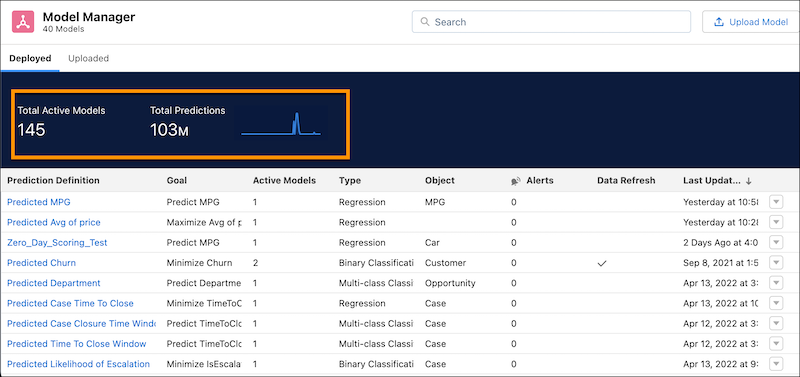
Task: Open row menu for Predicted Avg of price
Action: click(x=776, y=222)
